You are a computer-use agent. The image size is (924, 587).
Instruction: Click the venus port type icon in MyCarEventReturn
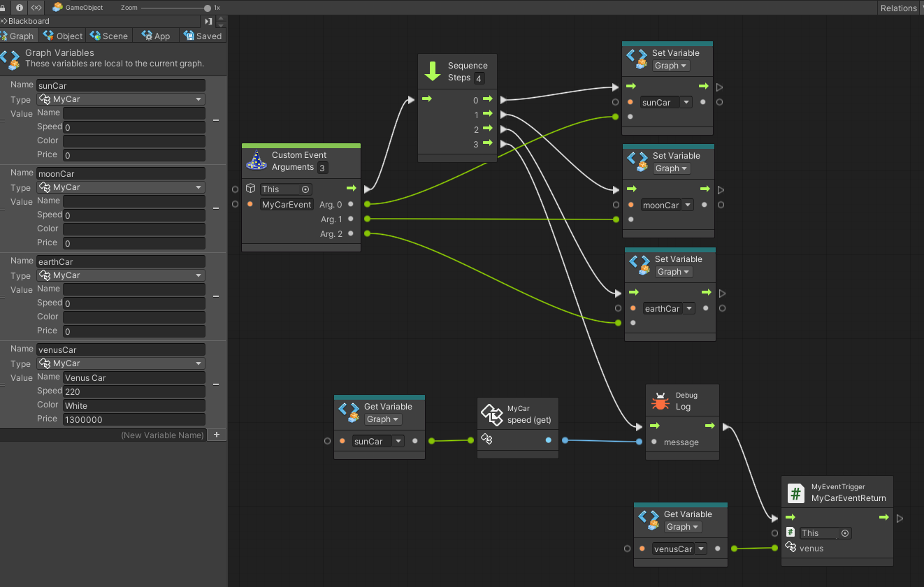point(791,548)
